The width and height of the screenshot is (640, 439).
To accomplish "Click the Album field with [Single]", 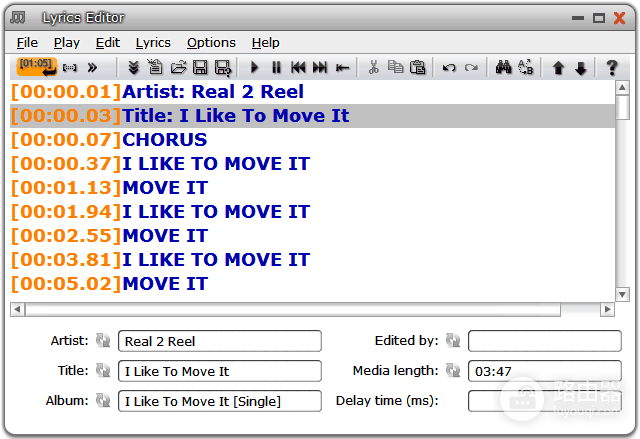I will (x=220, y=401).
